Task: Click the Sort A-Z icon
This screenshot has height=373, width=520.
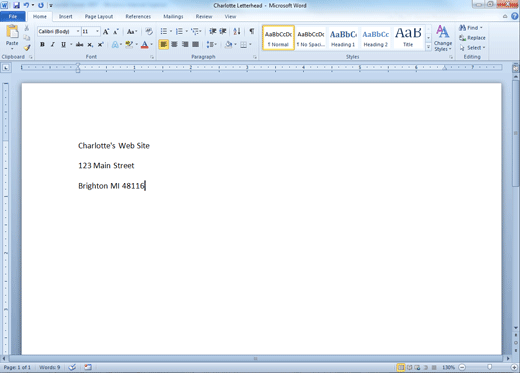Action: coord(237,31)
